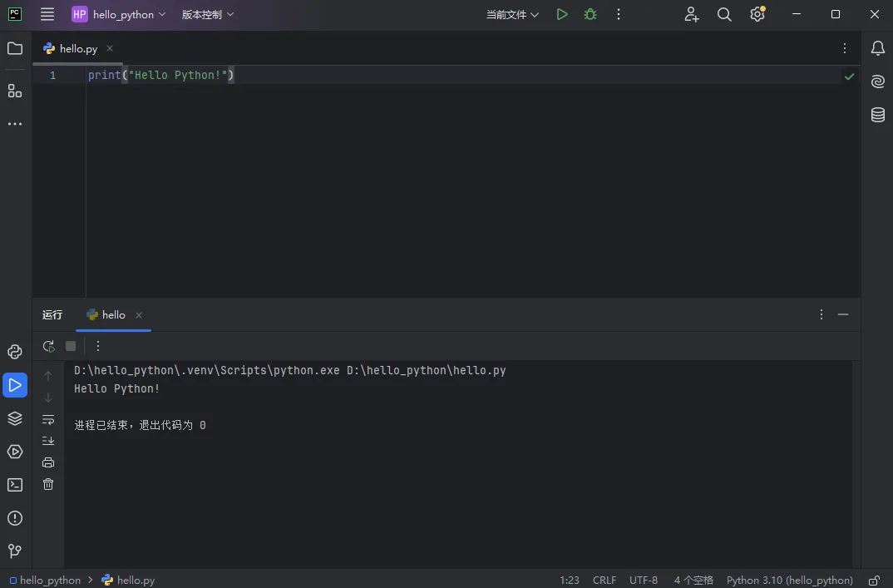Click the stop process square button
893x588 pixels.
71,346
